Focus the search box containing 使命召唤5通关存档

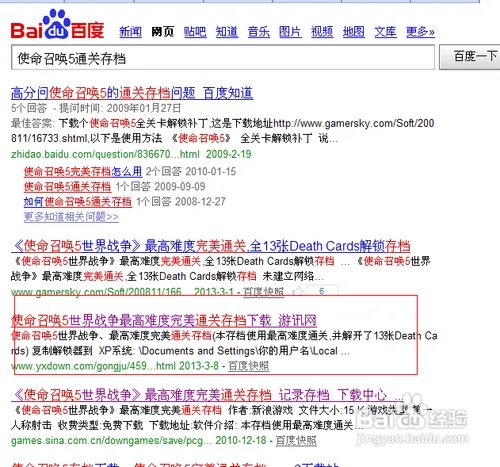coord(223,58)
